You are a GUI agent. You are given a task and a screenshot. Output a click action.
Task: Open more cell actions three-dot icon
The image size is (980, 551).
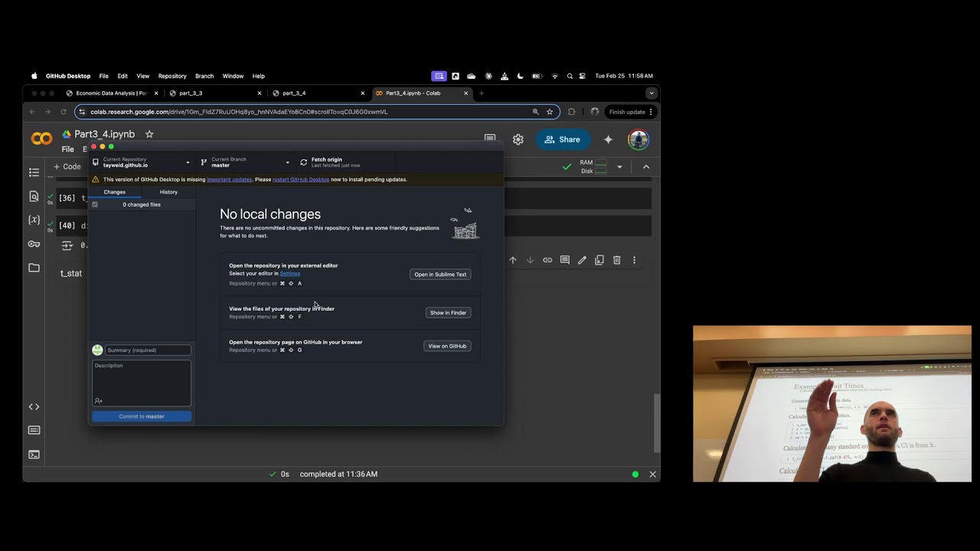point(634,260)
